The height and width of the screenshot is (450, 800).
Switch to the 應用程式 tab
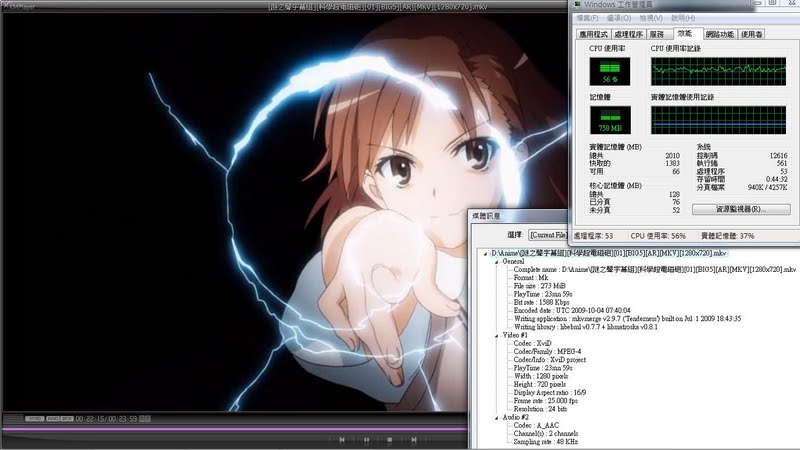[x=593, y=34]
